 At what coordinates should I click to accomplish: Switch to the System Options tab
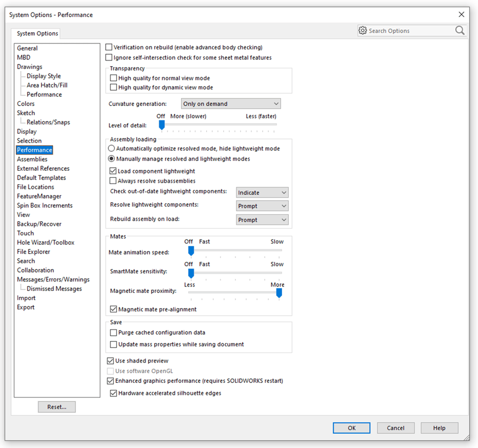pos(36,33)
